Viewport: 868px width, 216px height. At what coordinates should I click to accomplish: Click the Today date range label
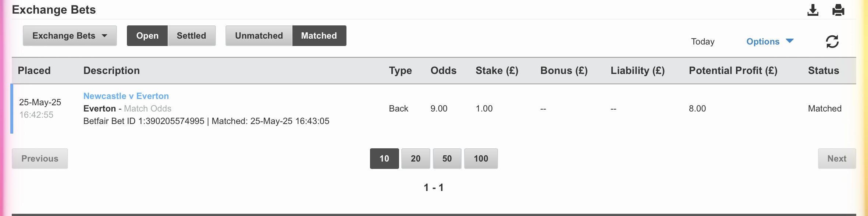[x=703, y=42]
